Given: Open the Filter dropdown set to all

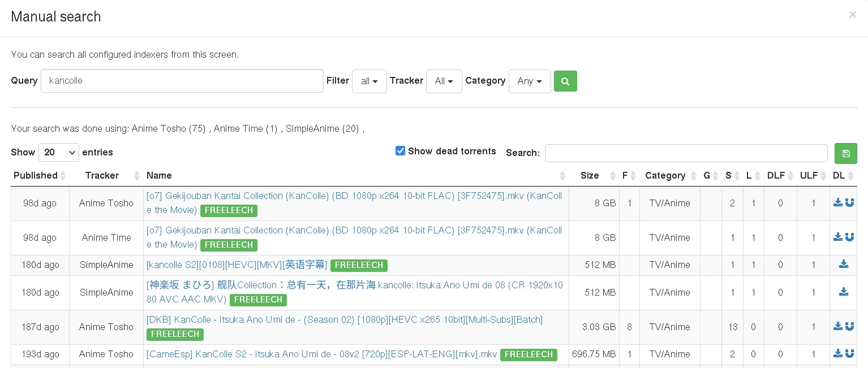Looking at the screenshot, I should click(369, 81).
